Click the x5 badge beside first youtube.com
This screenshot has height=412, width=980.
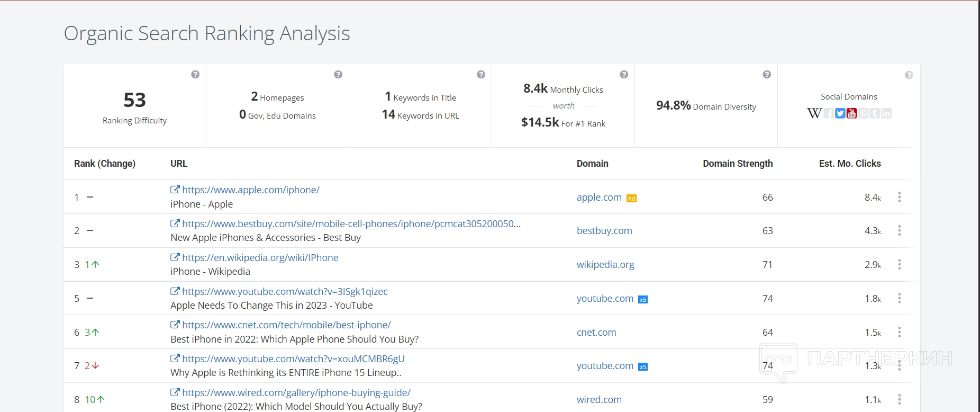(643, 299)
